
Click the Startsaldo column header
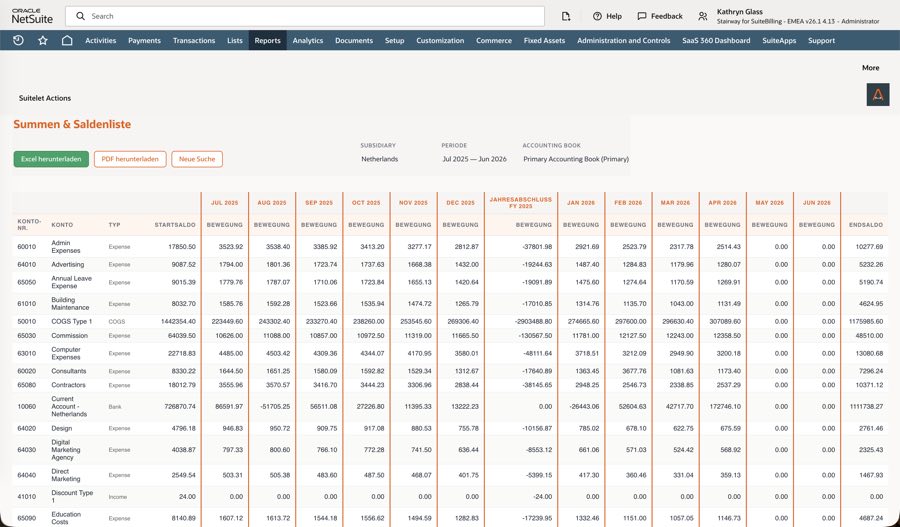coord(175,225)
